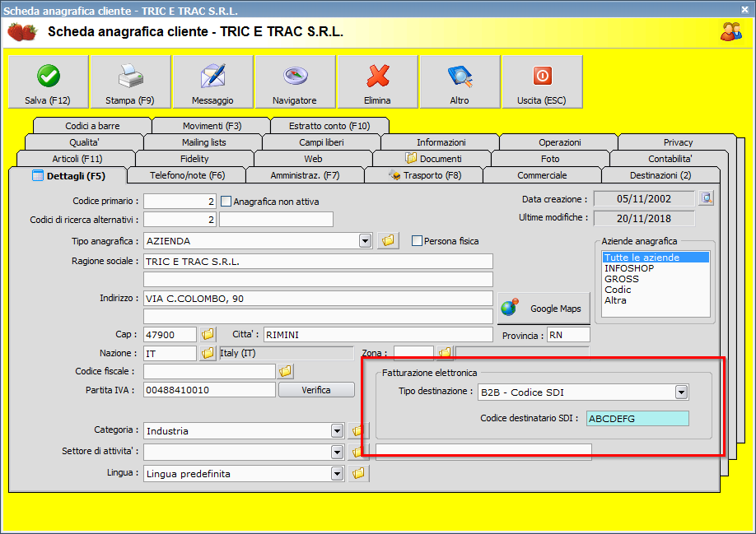
Task: Open folder lookup beside the Nazione field
Action: click(x=208, y=353)
